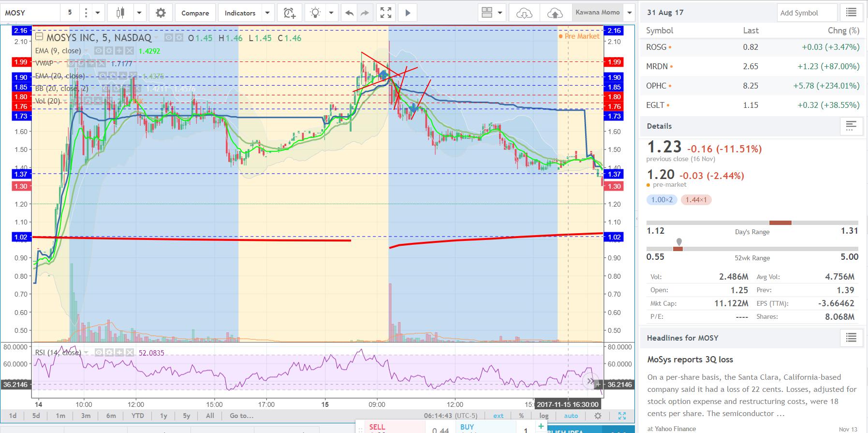Select the YTD time range
Viewport: 868px width, 433px height.
(137, 416)
